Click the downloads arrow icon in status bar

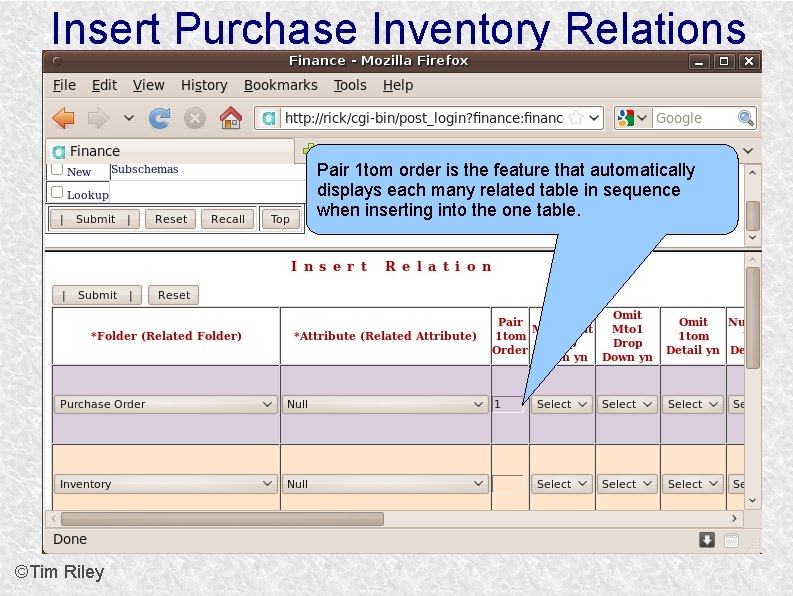707,540
